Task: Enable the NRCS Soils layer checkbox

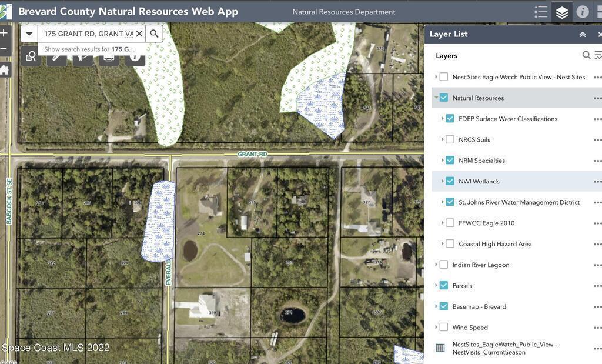Action: [x=450, y=139]
